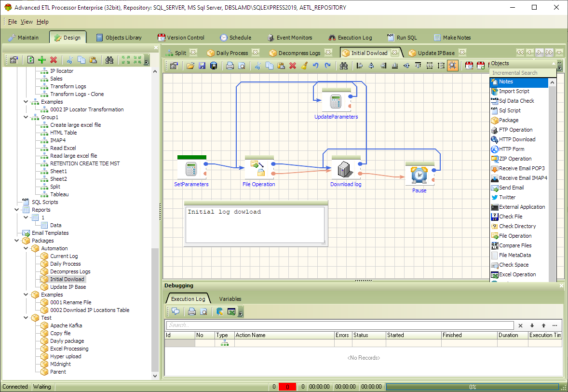Click the Undo arrow in the designer toolbar

click(315, 66)
